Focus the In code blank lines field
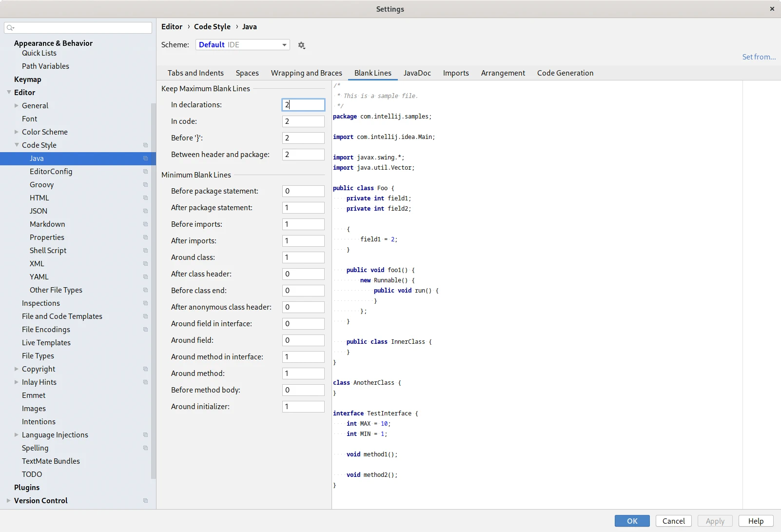 [303, 121]
